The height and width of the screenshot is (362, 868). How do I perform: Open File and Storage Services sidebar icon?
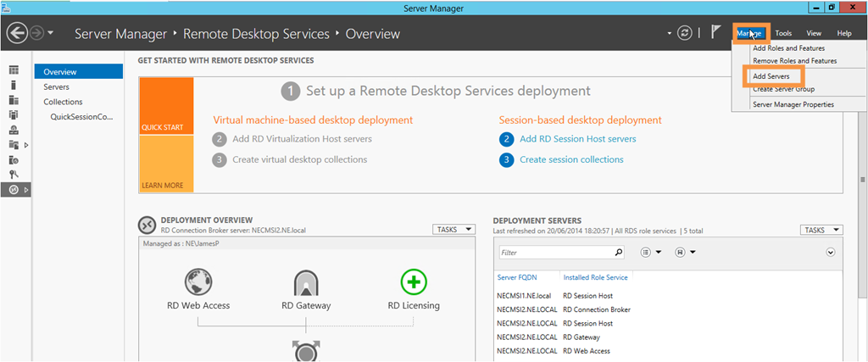coord(14,145)
